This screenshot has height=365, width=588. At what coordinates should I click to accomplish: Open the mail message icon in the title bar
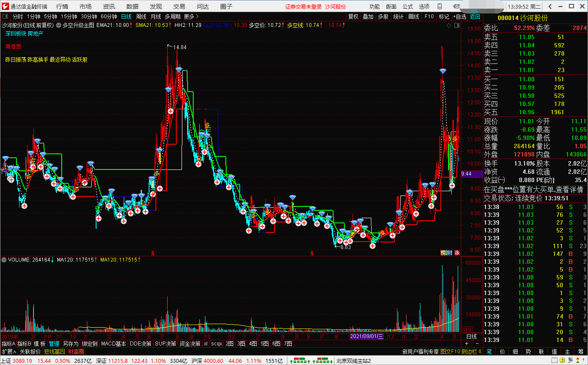click(x=456, y=7)
